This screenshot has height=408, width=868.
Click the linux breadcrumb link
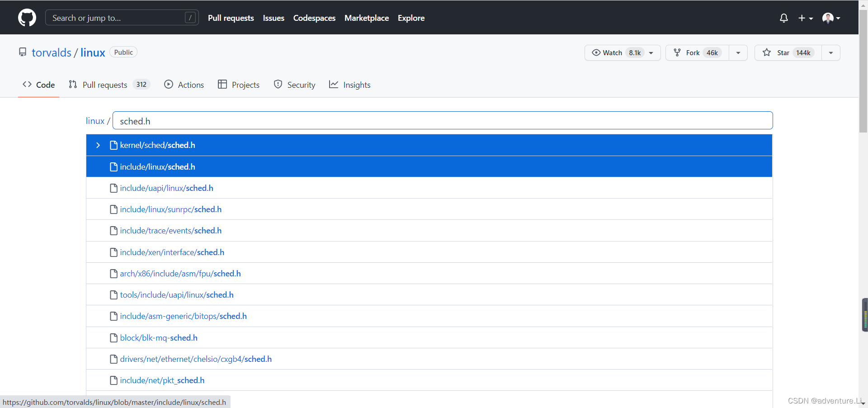[95, 121]
